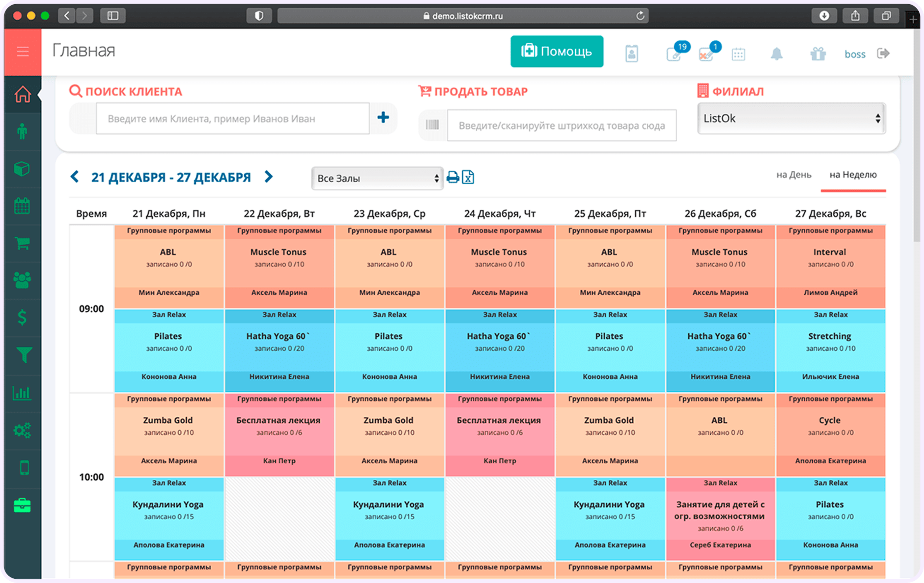Go to the Home section in sidebar
924x583 pixels.
22,94
